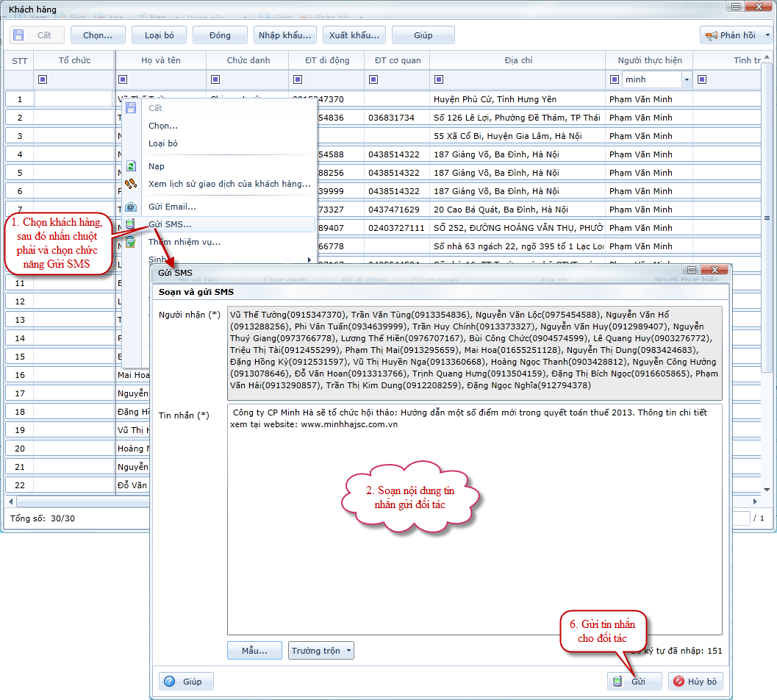Click filter icon under Địa chỉ column
The height and width of the screenshot is (700, 777).
coord(439,79)
